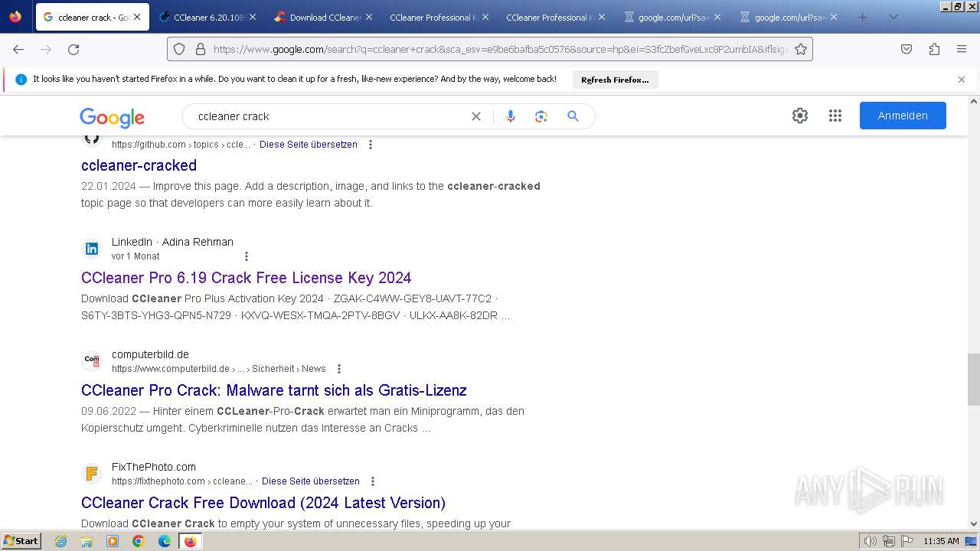Click the Anmelden sign-in button
This screenshot has height=551, width=980.
tap(903, 116)
